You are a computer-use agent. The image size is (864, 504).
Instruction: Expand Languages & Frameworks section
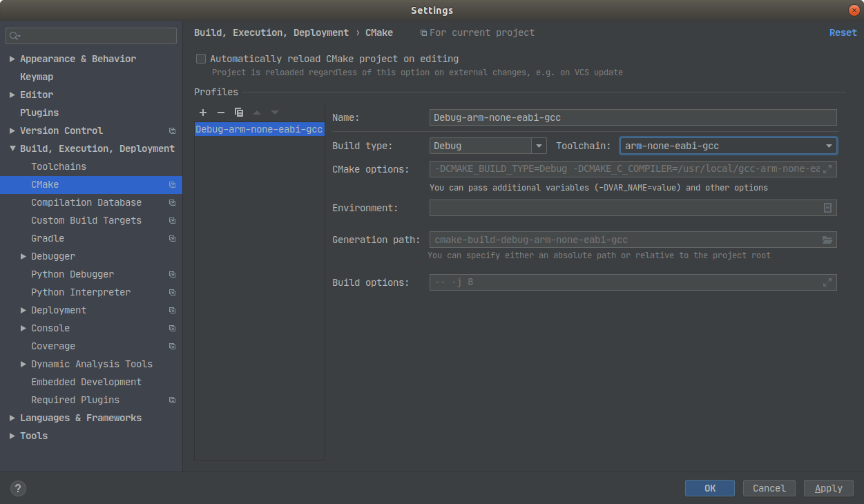point(12,418)
